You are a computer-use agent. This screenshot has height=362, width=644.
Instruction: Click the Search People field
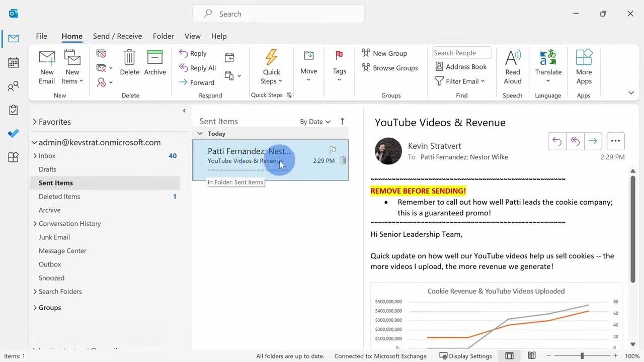(462, 53)
